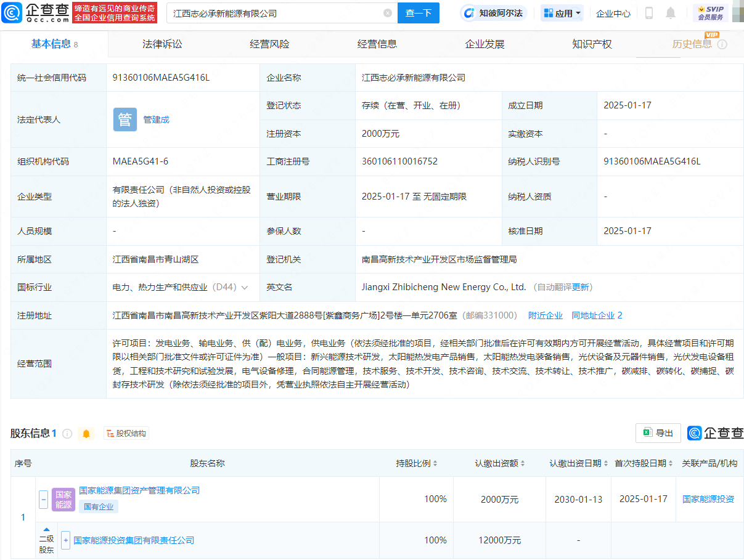
Task: Open legal representative 管建成 profile
Action: click(156, 120)
